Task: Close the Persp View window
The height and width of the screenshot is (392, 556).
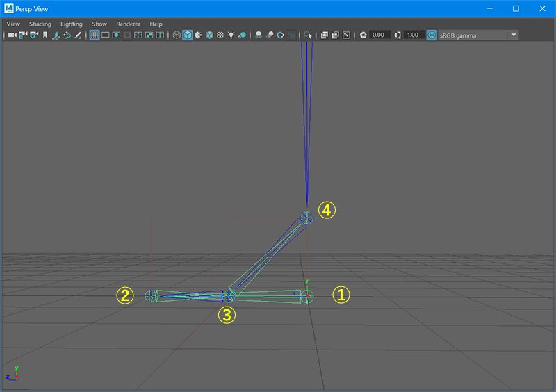Action: tap(542, 8)
